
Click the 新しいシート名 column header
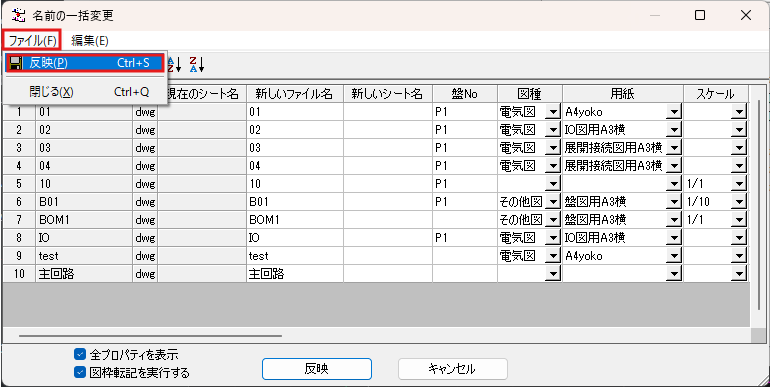(x=388, y=94)
